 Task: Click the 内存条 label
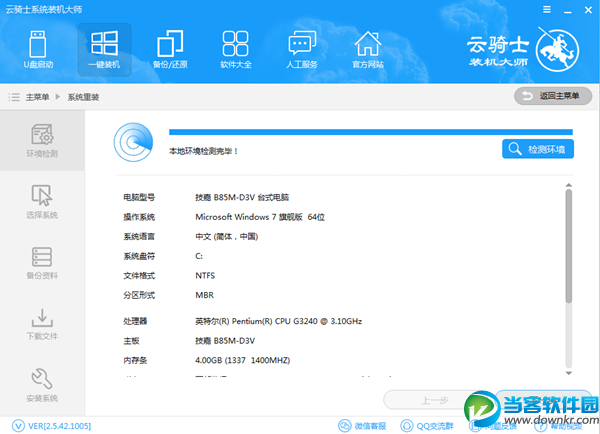(135, 360)
